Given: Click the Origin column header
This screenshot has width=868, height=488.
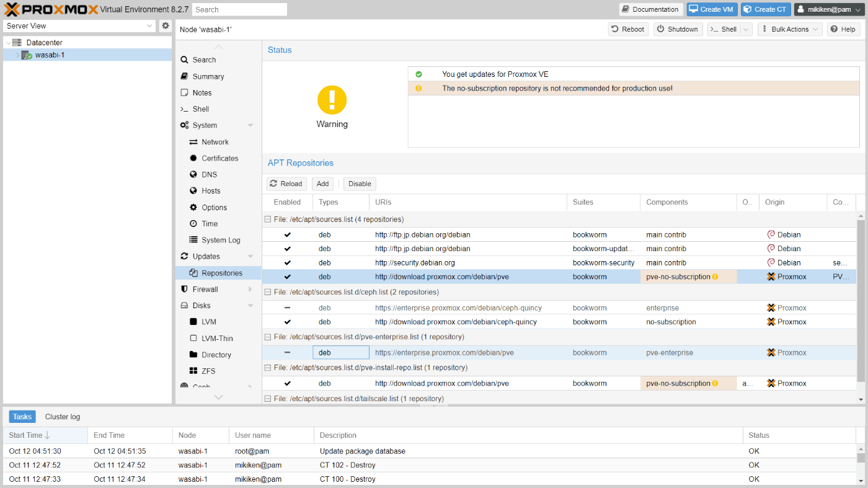Looking at the screenshot, I should click(793, 202).
